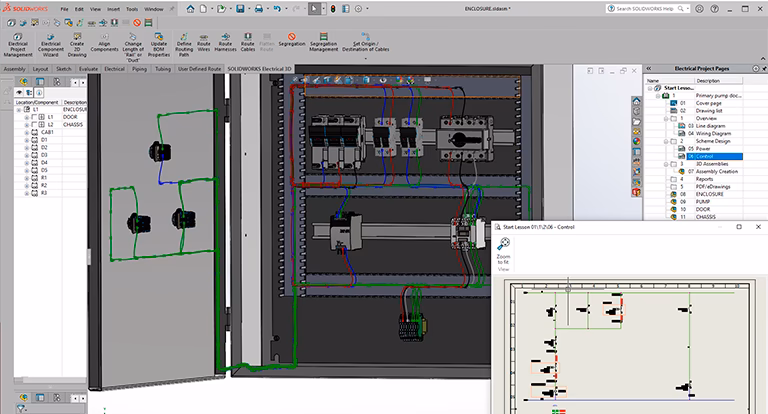Switch to the Piping tab
Viewport: 768px width, 414px height.
(x=139, y=69)
